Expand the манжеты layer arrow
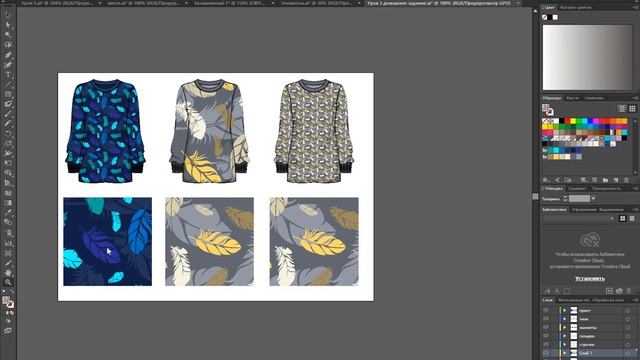Viewport: 640px width, 360px height. 565,328
